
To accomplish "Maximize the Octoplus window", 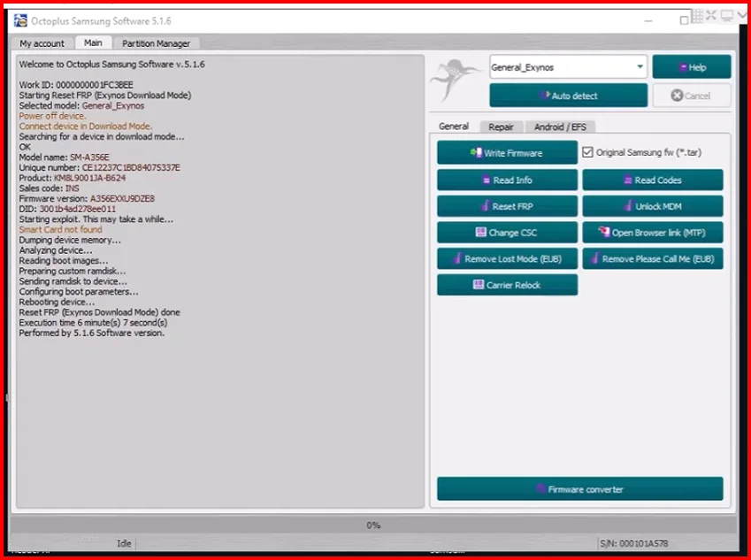I will [x=685, y=20].
